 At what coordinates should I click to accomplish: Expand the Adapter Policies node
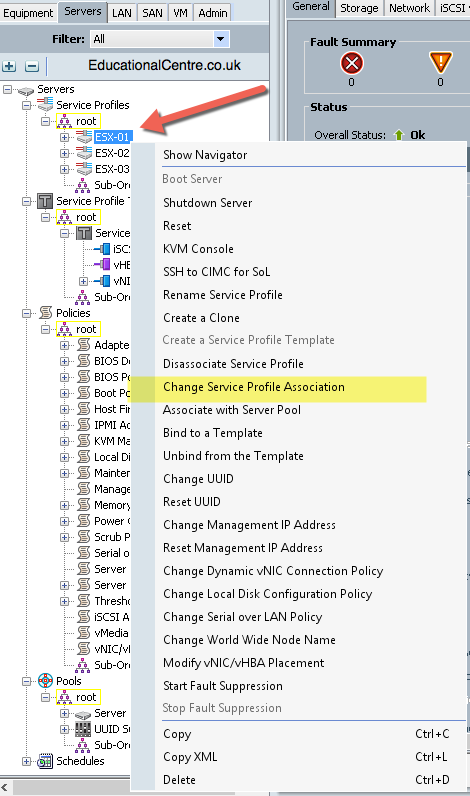pos(64,345)
